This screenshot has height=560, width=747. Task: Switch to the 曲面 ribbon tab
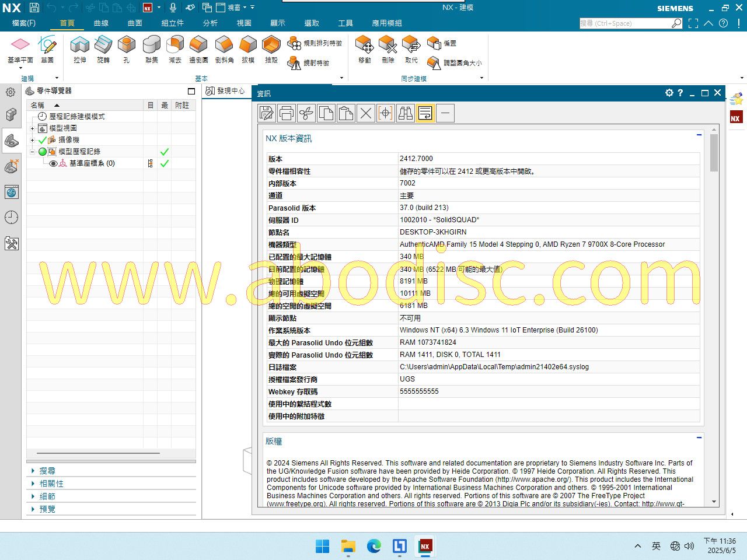point(135,23)
